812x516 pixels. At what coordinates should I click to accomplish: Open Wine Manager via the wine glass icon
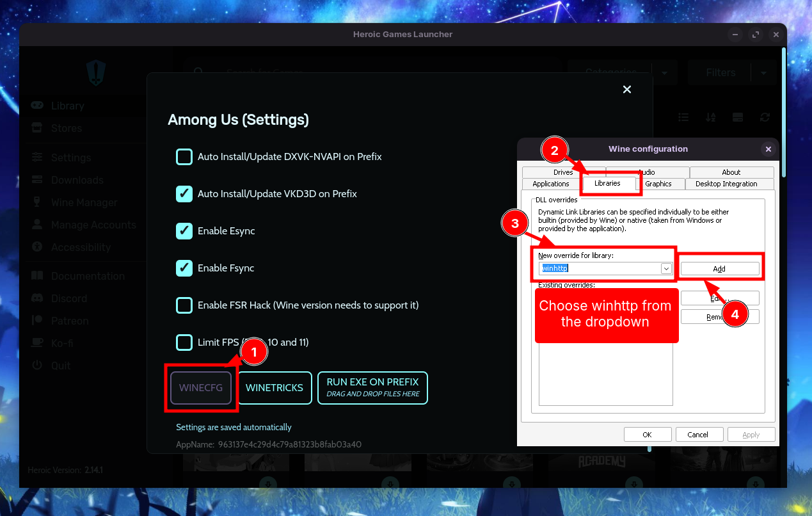point(37,202)
